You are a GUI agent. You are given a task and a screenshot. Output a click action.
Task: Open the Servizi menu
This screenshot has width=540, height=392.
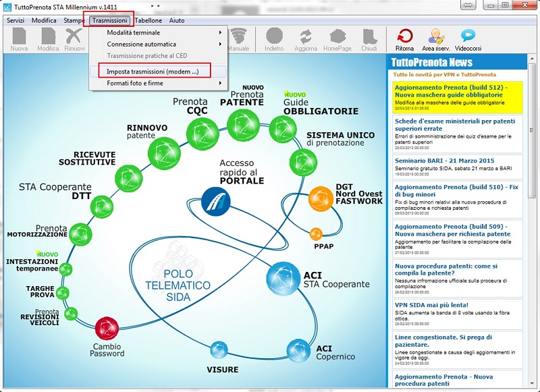tap(16, 21)
